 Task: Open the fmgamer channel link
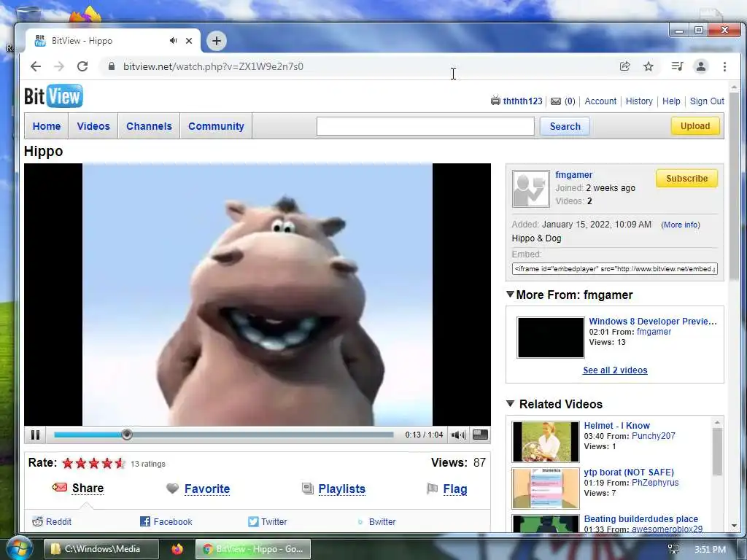pos(573,175)
